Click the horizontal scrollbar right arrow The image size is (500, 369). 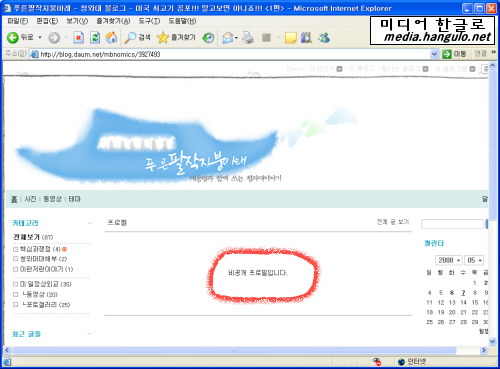[x=484, y=350]
